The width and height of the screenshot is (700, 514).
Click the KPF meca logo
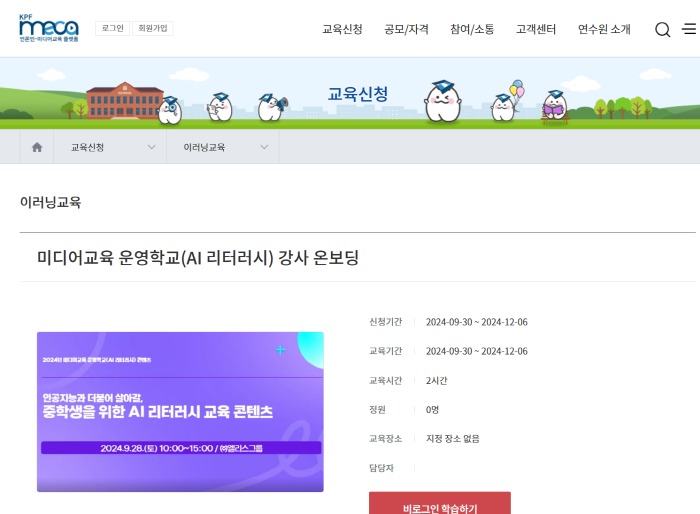coord(48,28)
